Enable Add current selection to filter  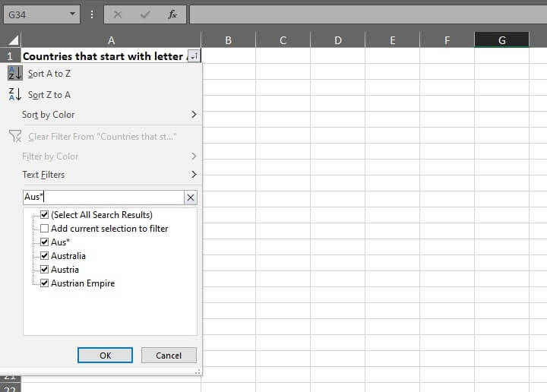tap(45, 229)
